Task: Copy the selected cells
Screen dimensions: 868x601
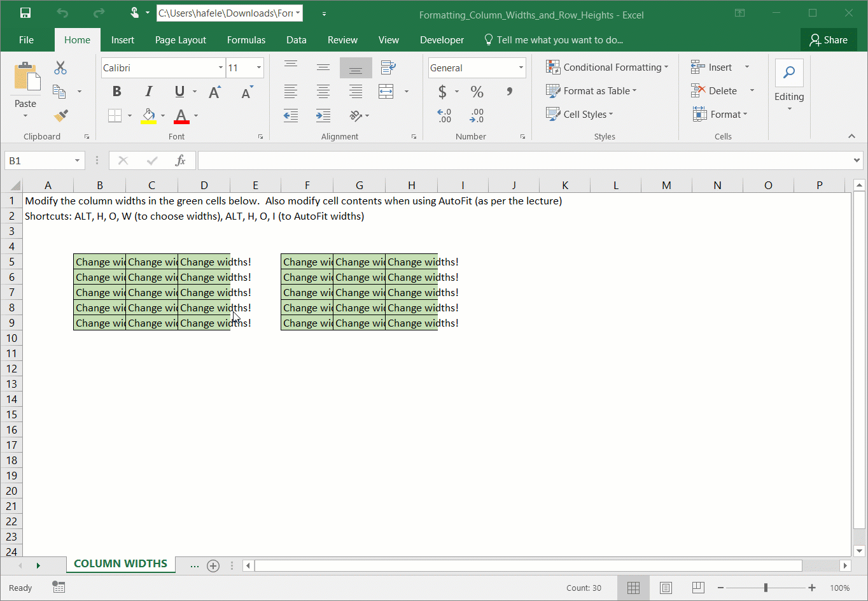Action: pyautogui.click(x=60, y=92)
